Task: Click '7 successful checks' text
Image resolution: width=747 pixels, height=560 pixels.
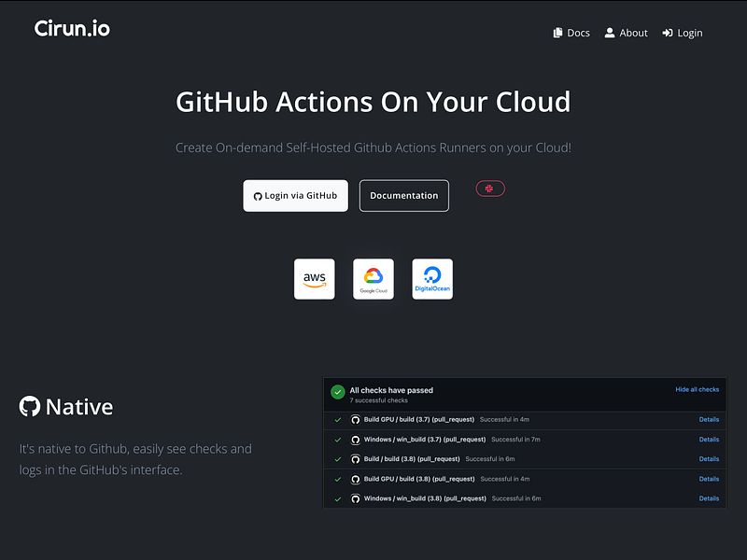Action: click(x=379, y=400)
